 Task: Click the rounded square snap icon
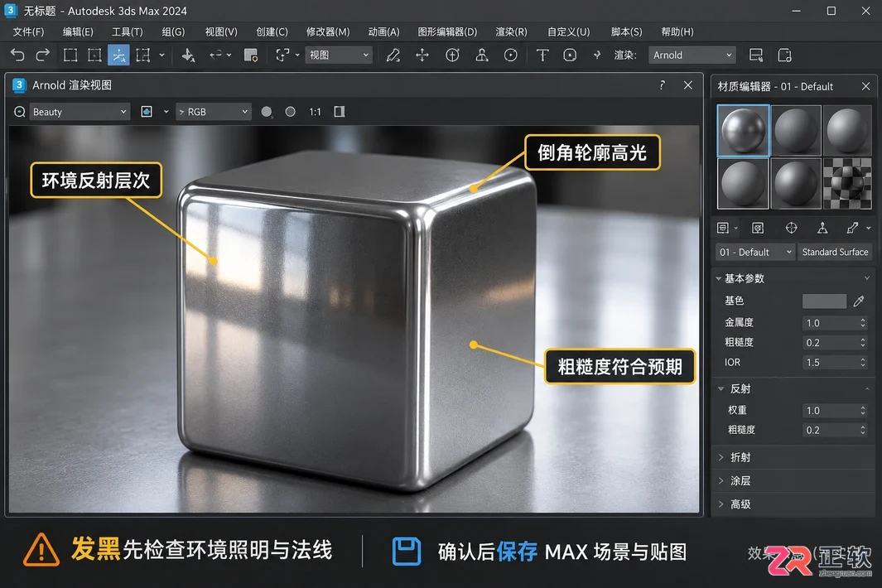pos(570,55)
